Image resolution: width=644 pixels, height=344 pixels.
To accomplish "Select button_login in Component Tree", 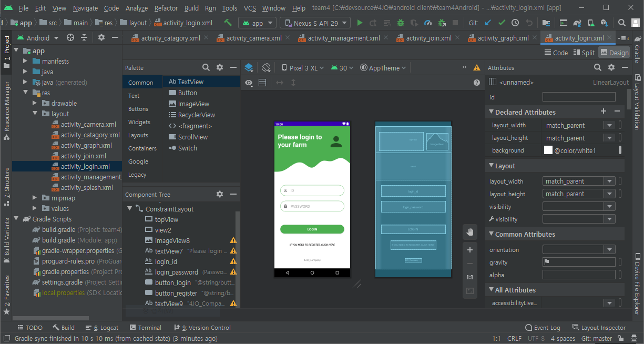I will pos(173,282).
